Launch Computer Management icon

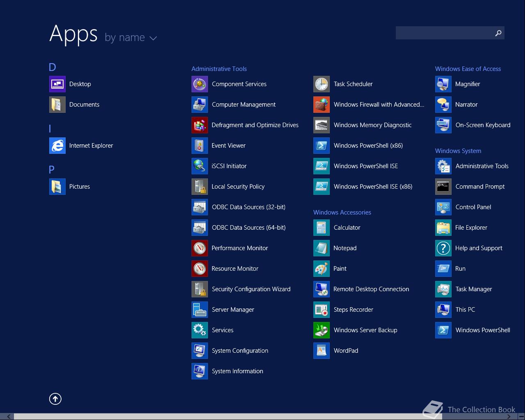pos(200,105)
